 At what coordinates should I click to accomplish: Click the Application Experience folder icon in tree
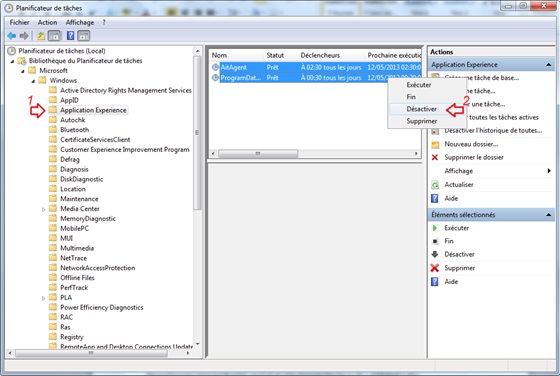[53, 110]
